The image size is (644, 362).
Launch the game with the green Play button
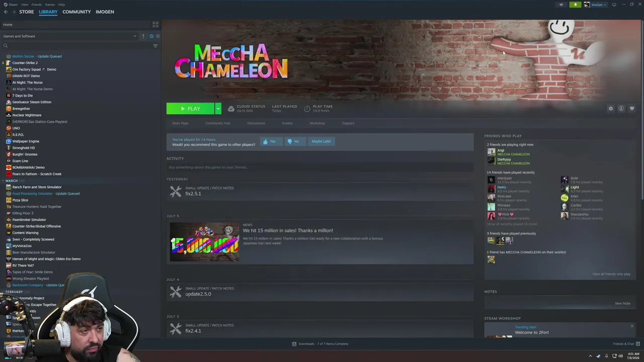tap(190, 109)
